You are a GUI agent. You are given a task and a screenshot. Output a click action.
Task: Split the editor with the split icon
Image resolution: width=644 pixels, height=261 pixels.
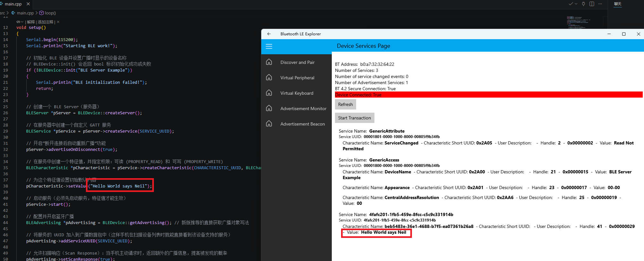(592, 4)
